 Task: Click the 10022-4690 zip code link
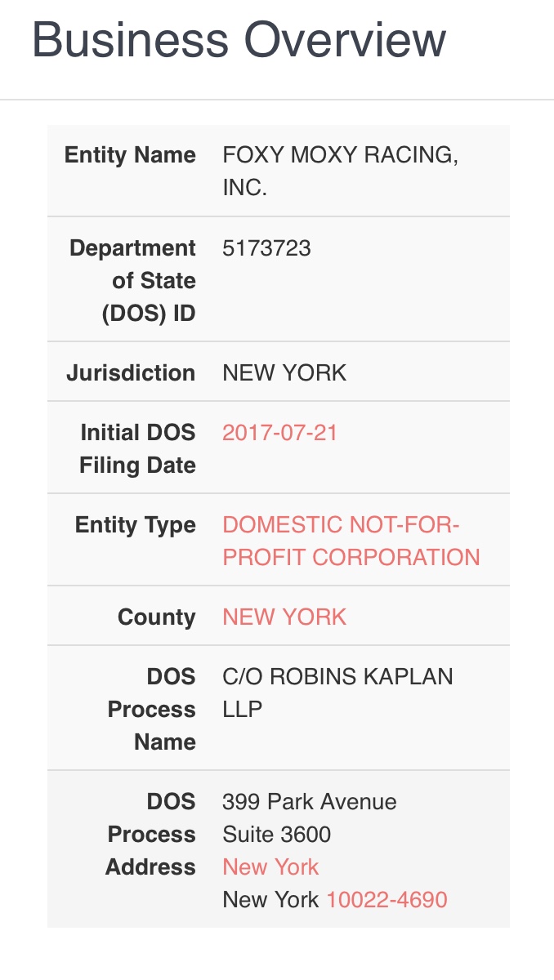click(x=386, y=900)
